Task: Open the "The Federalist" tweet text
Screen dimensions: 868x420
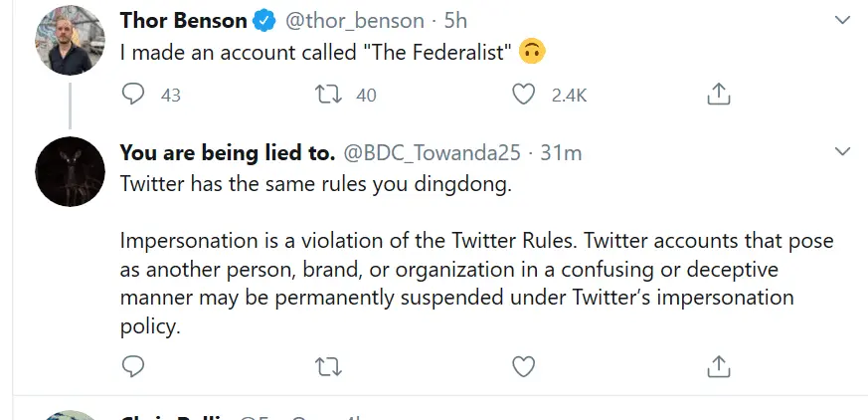Action: 316,52
